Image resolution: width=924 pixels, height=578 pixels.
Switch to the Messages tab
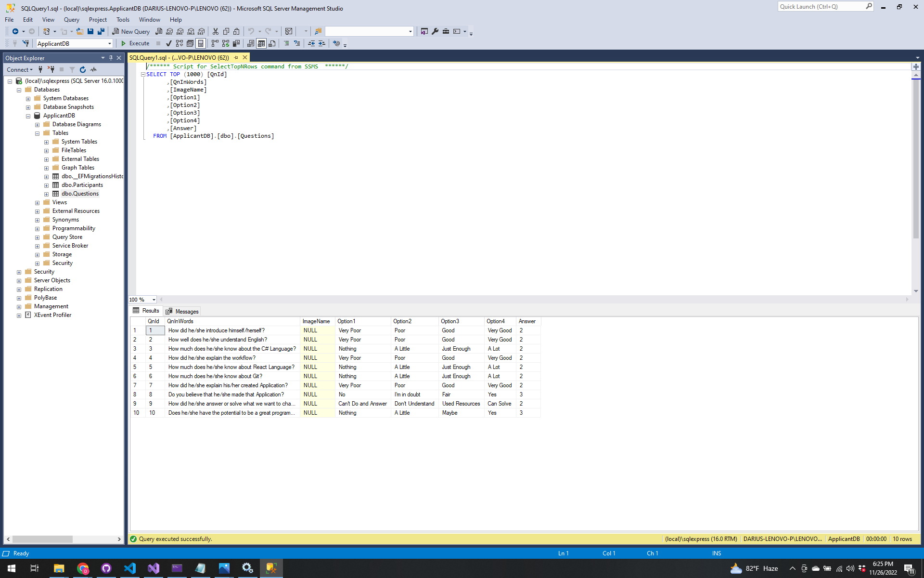tap(182, 311)
